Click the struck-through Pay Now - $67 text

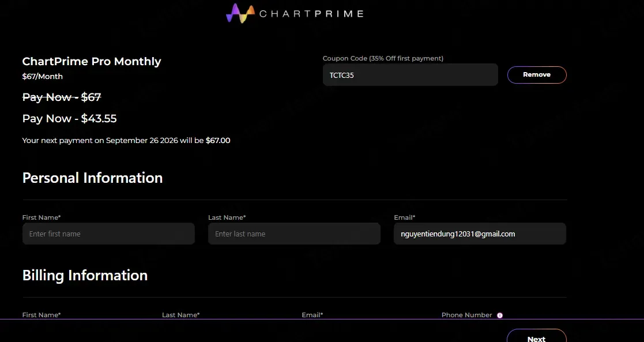coord(62,97)
